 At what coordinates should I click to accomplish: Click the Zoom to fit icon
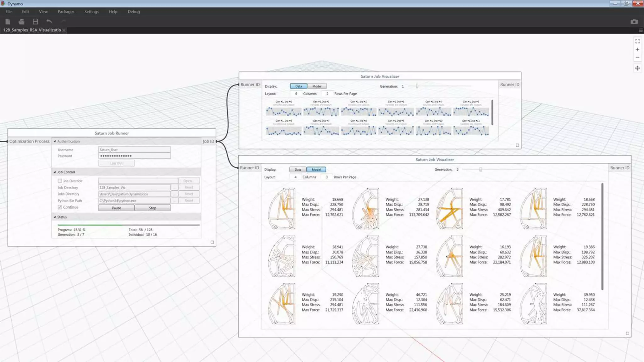pos(637,41)
